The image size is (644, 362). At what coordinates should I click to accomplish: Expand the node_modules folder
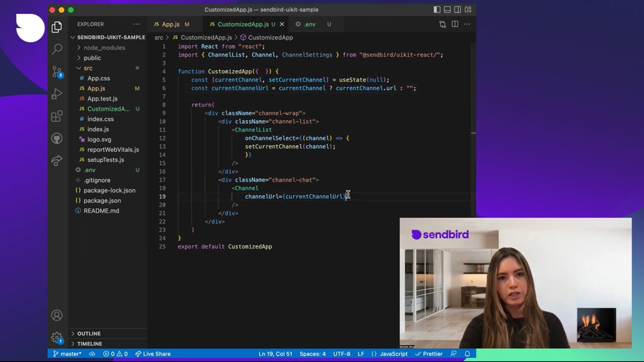104,48
